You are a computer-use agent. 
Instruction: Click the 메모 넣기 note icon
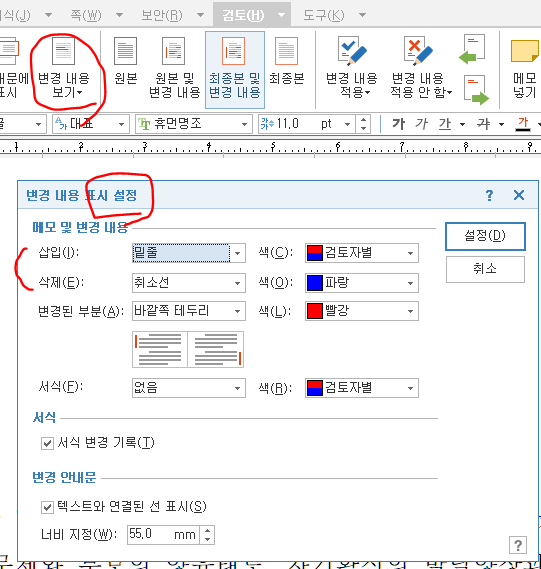(x=524, y=51)
